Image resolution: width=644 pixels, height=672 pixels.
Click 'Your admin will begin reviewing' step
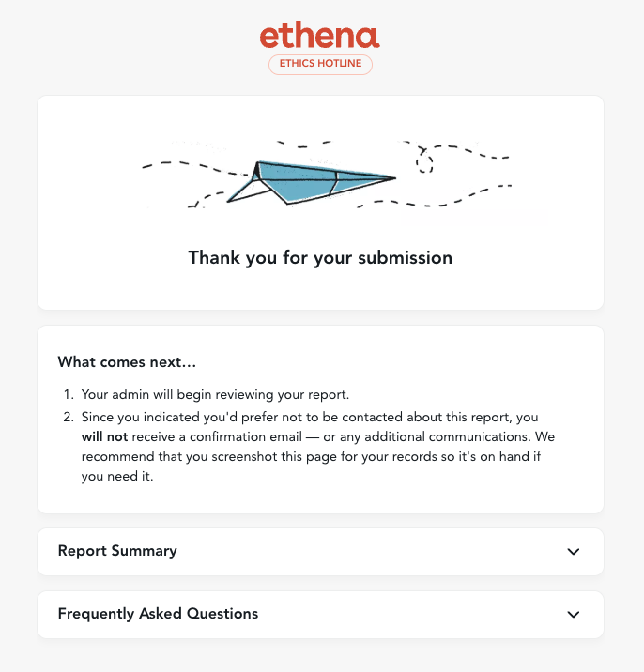tap(216, 394)
